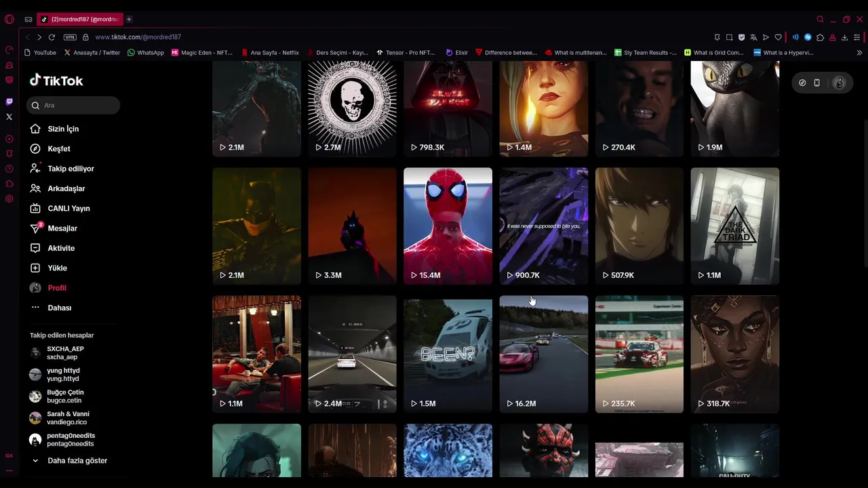This screenshot has height=488, width=868.
Task: Open player icon in Opera sidebar
Action: 9,139
